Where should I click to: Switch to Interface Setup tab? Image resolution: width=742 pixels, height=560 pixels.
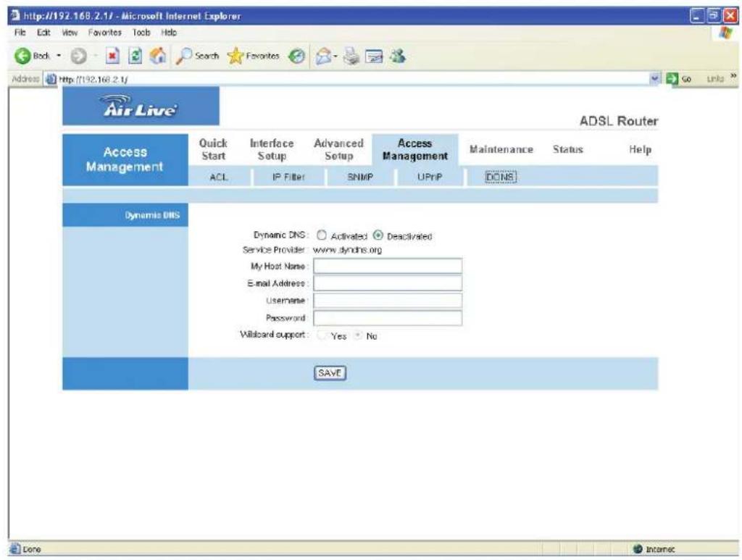coord(272,149)
